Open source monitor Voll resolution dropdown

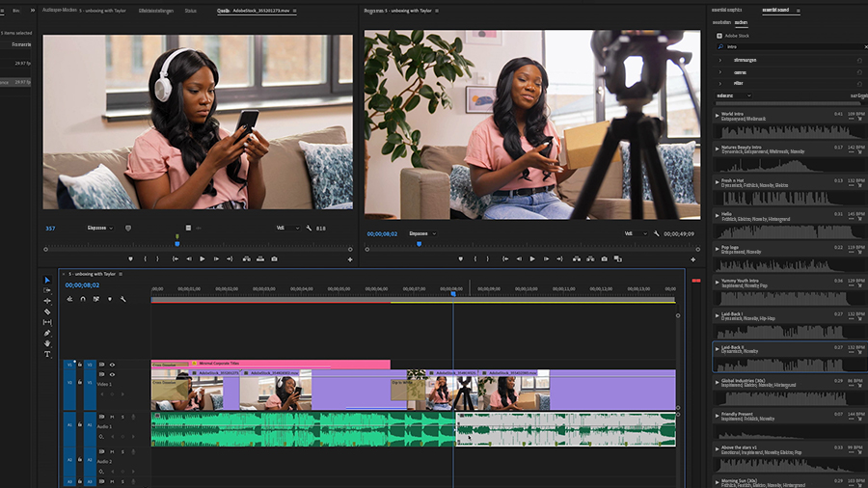287,228
